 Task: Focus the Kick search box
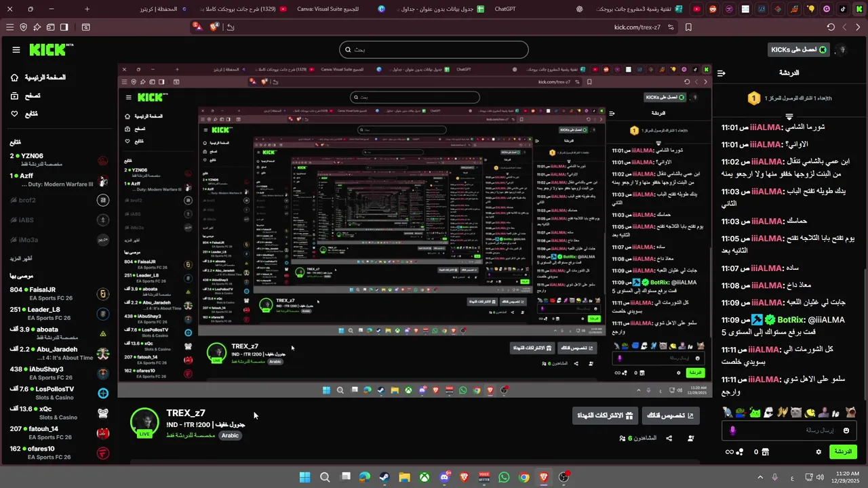pos(434,49)
